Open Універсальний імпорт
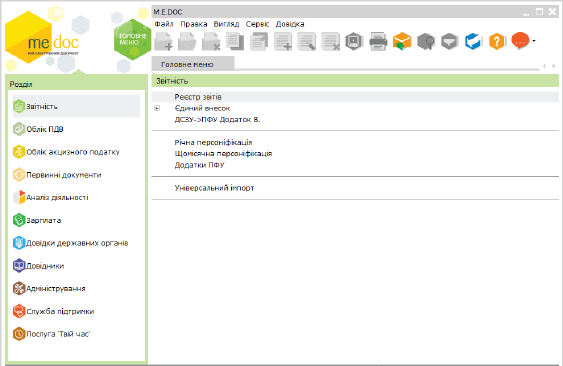Viewport: 563px width, 366px height. pyautogui.click(x=214, y=188)
